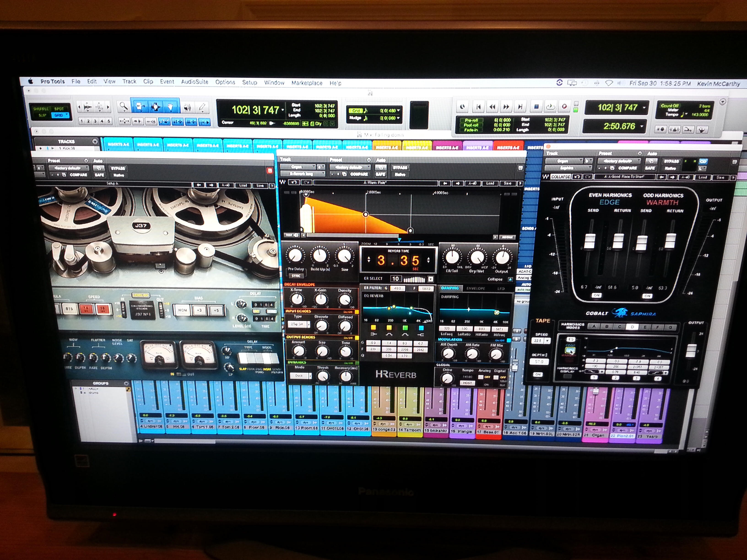Toggle BYPASS on the J37 tape plugin
This screenshot has width=747, height=560.
coord(118,168)
